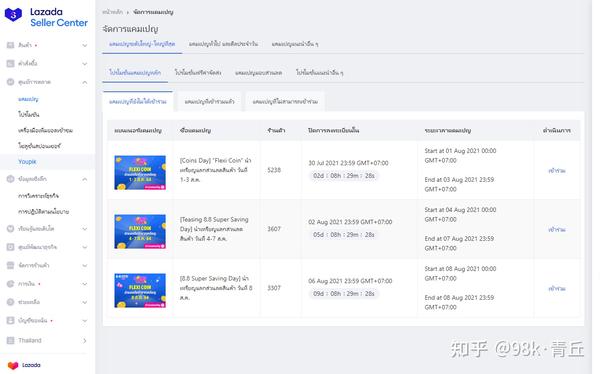Click the registration deadline column header
The image size is (600, 374).
[x=334, y=131]
